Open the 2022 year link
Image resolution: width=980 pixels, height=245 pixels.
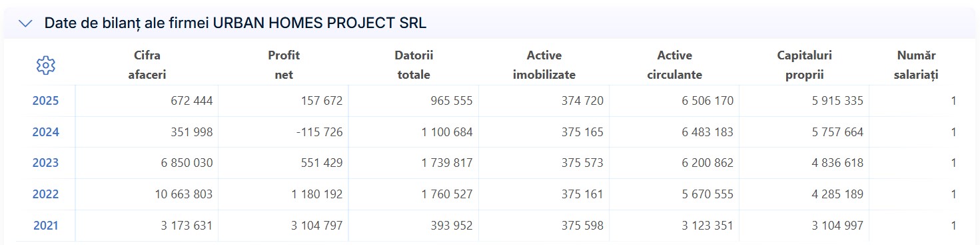click(x=45, y=194)
